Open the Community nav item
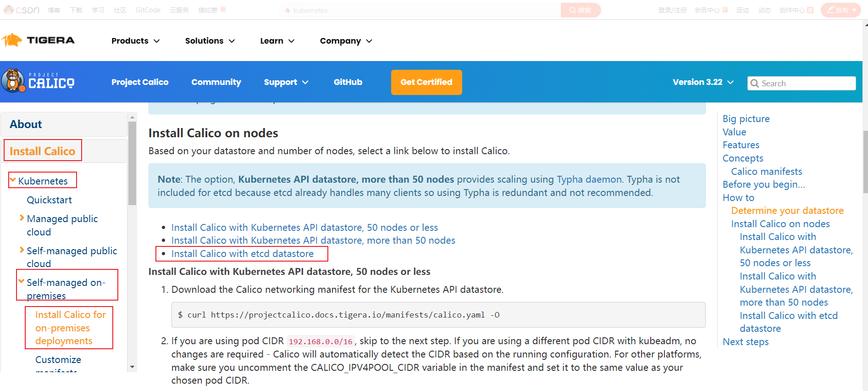The image size is (868, 391). (216, 82)
